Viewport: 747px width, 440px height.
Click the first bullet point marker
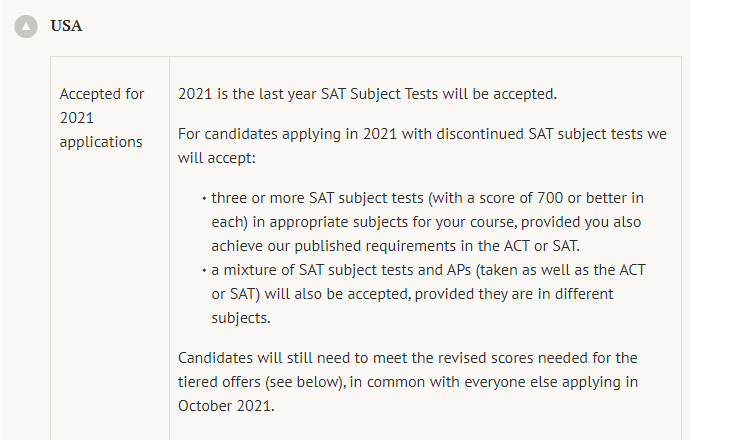click(x=204, y=198)
